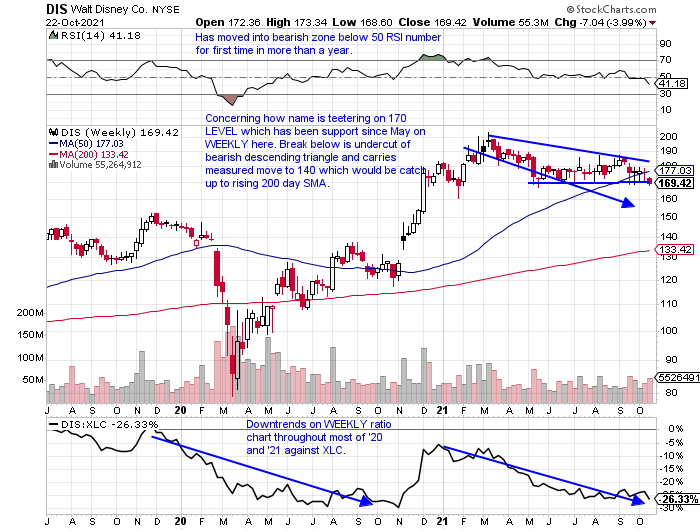Viewport: 700px width, 530px height.
Task: Click the MA(50) 177.03 legend text
Action: pyautogui.click(x=91, y=144)
